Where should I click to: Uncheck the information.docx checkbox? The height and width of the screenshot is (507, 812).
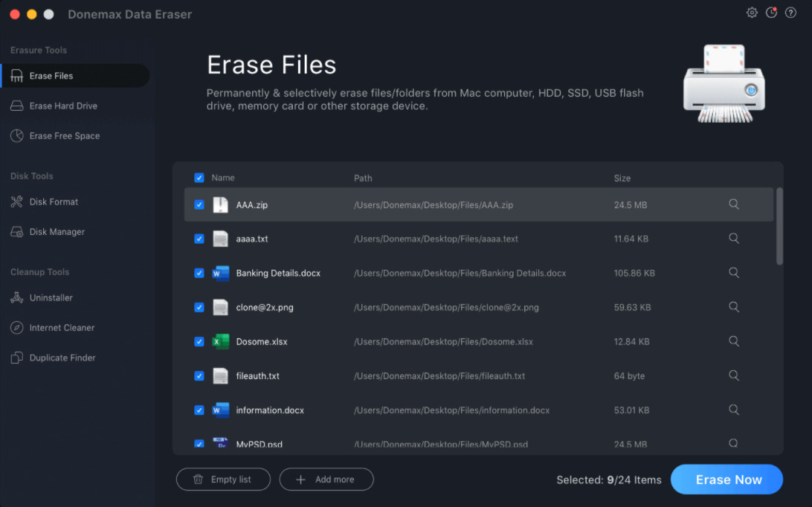[x=199, y=410]
